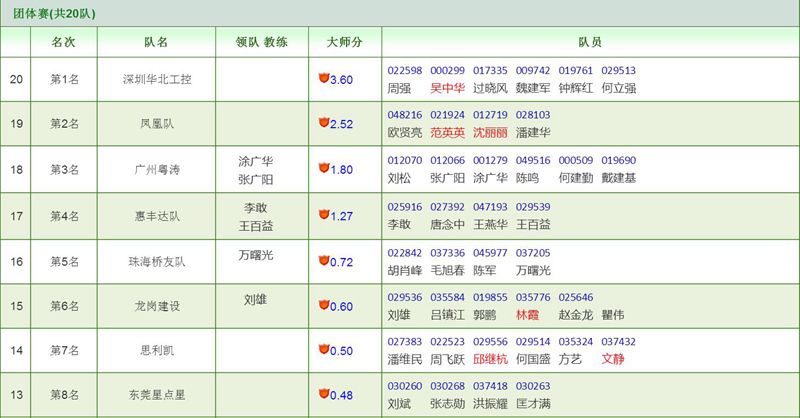The width and height of the screenshot is (800, 418).
Task: Click the 名次 column header
Action: point(63,43)
